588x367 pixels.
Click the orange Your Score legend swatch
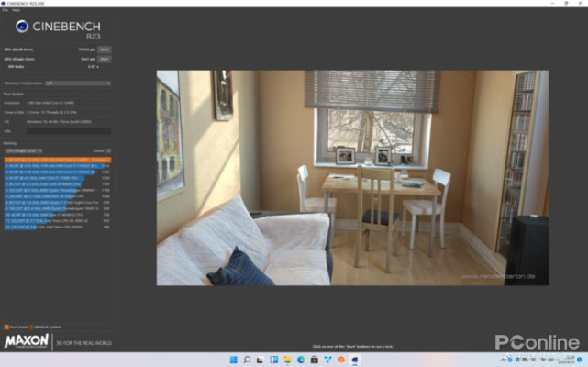(6, 327)
